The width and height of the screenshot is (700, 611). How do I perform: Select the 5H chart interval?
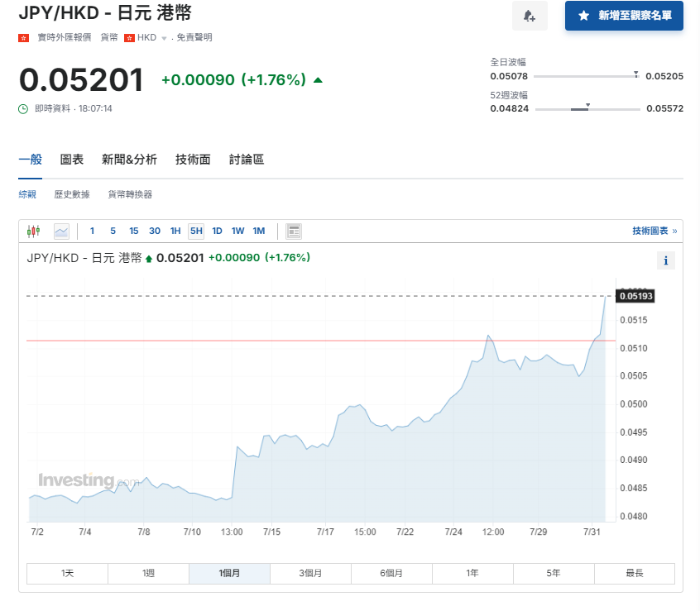pos(195,231)
